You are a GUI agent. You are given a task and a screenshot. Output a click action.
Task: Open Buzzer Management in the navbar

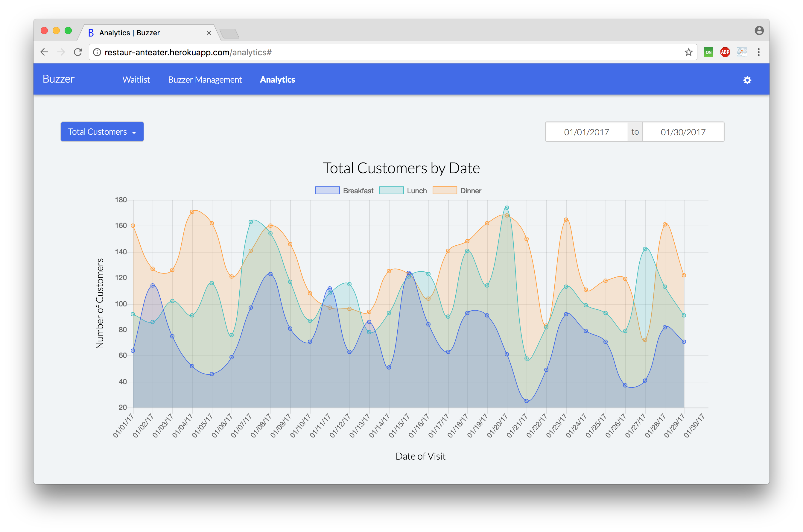[x=205, y=80]
